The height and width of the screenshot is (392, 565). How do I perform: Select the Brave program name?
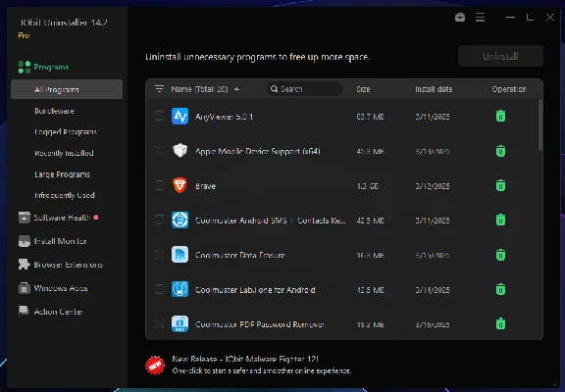click(205, 186)
